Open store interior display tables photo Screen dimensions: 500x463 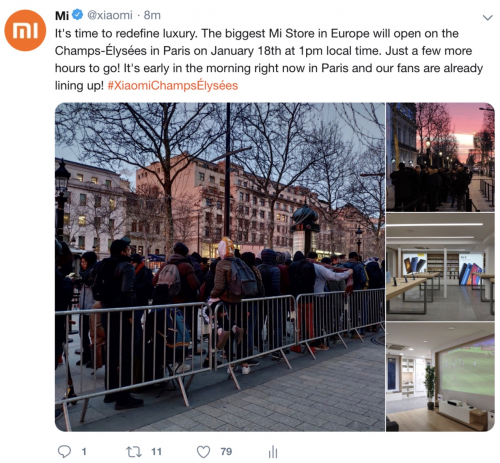440,267
